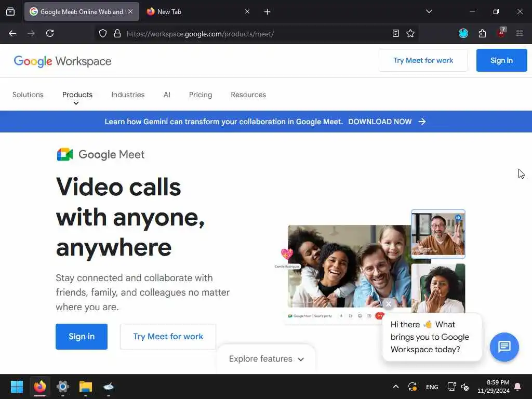Open uBlock extension icon with badge 7
This screenshot has height=399, width=532.
pyautogui.click(x=501, y=33)
